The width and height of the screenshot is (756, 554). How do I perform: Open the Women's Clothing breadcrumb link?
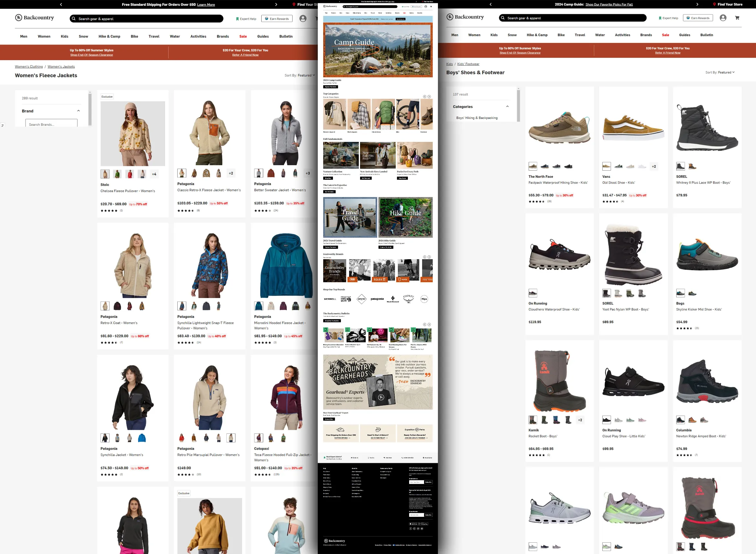[29, 66]
